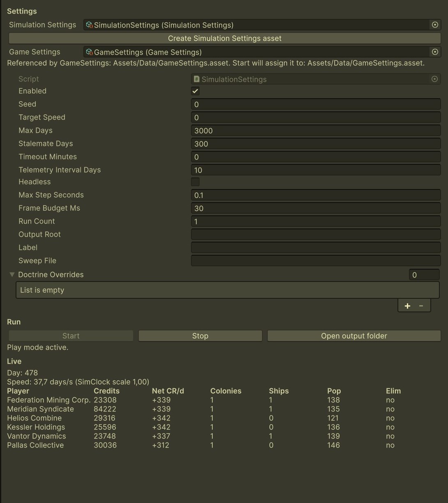The width and height of the screenshot is (448, 503).
Task: Open object picker for Game Settings field
Action: click(435, 52)
